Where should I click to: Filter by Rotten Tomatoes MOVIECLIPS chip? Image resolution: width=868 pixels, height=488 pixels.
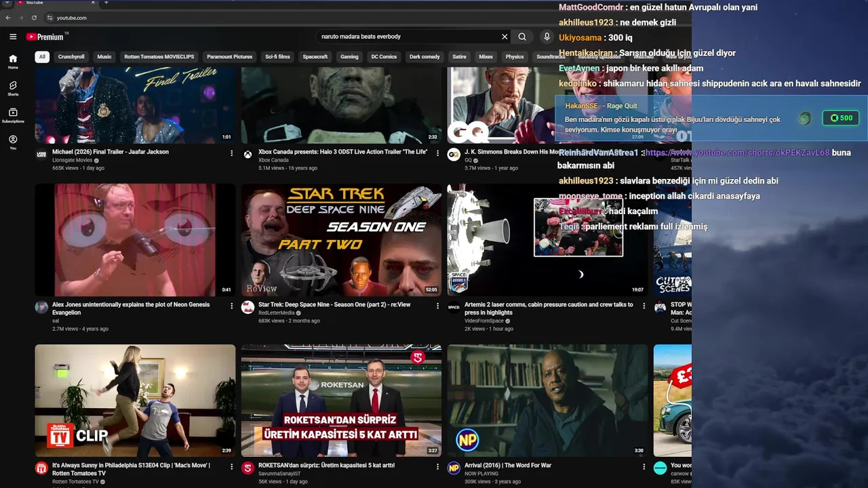coord(159,57)
